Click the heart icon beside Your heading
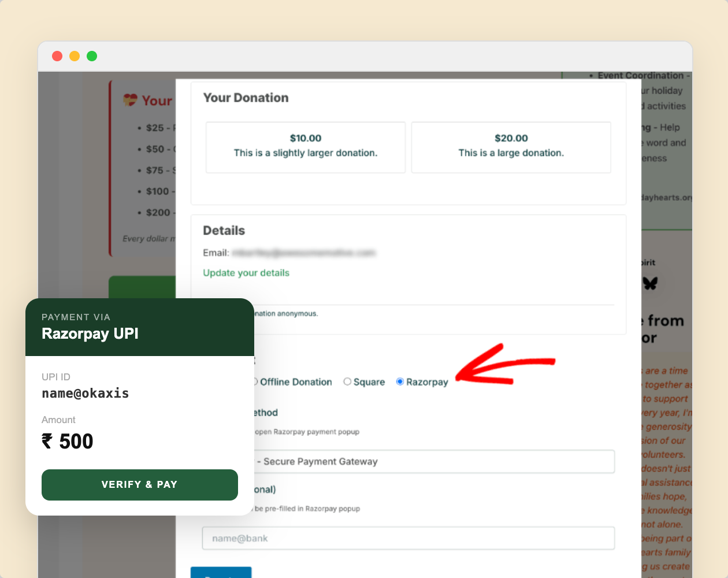The height and width of the screenshot is (578, 728). point(130,100)
